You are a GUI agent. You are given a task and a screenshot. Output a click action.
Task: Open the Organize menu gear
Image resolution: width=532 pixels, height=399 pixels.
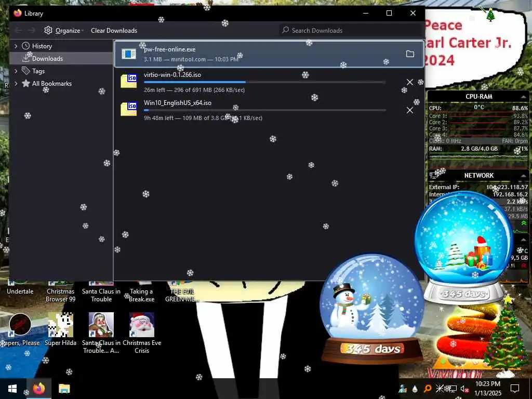tap(48, 30)
